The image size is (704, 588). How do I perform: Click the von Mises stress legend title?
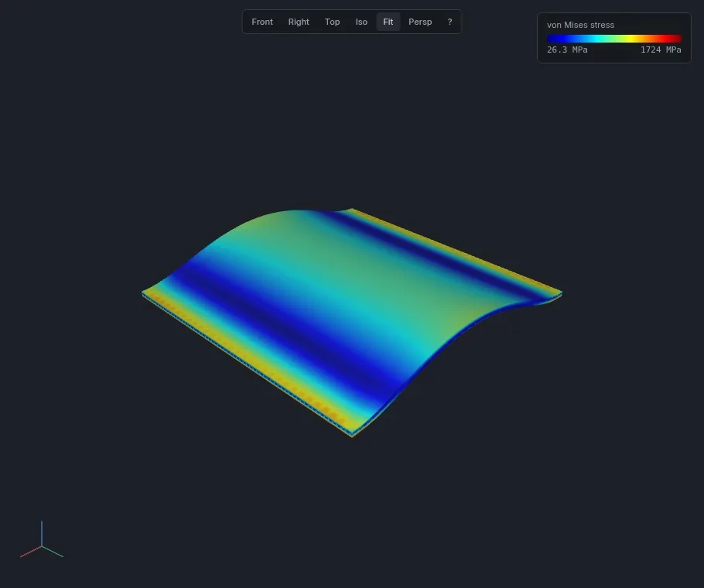click(580, 25)
